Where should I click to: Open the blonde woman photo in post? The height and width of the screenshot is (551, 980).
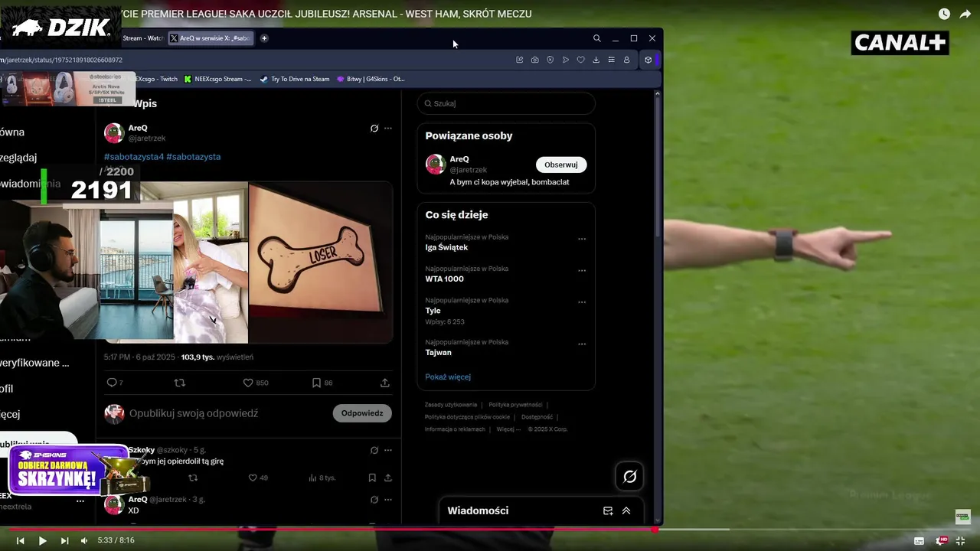(x=211, y=262)
